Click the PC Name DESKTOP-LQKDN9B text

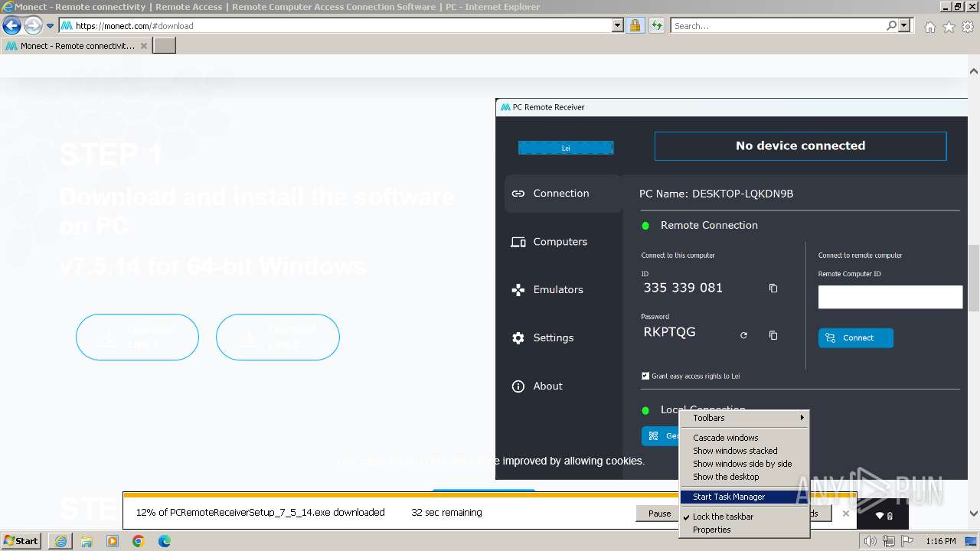(x=716, y=194)
